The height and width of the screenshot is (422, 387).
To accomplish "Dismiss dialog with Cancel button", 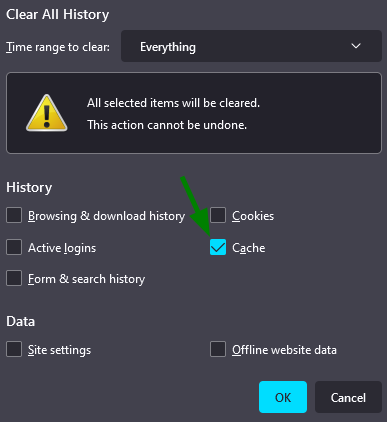I will point(348,397).
